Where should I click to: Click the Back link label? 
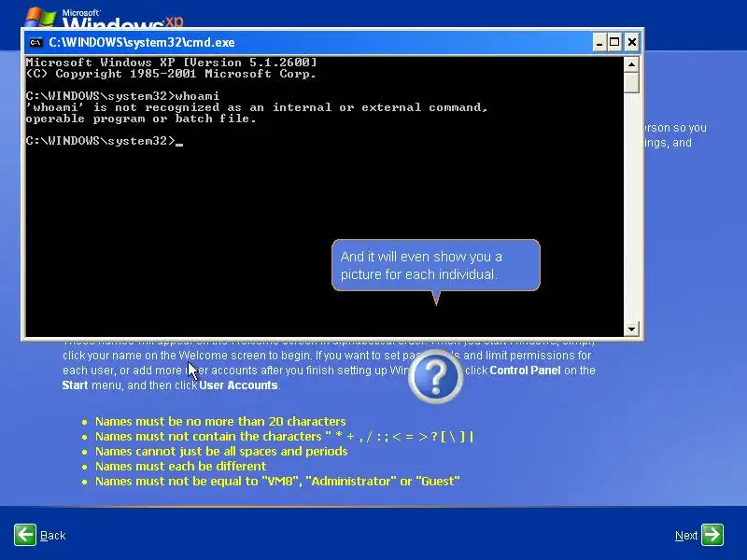[x=53, y=536]
